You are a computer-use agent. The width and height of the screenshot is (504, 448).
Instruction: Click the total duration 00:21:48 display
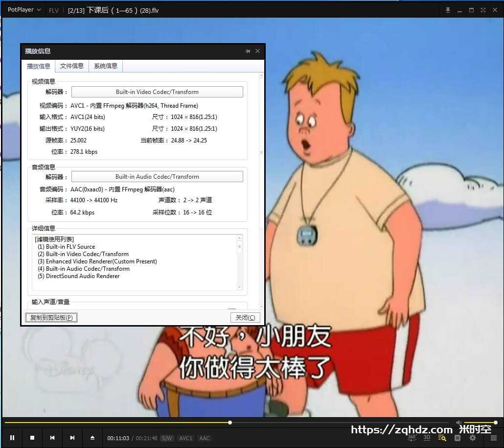coord(146,438)
